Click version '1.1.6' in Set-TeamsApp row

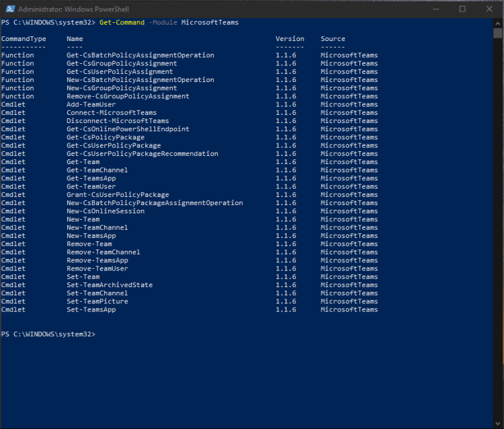click(x=286, y=310)
